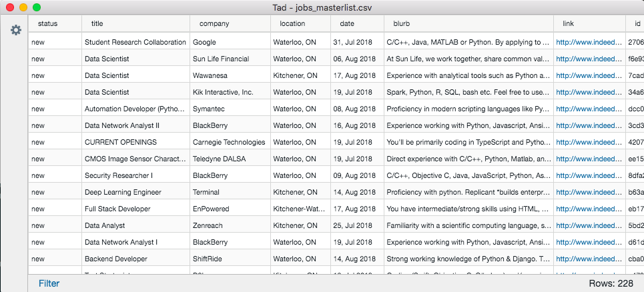Open the indeed link for Kik Interactive row
This screenshot has width=644, height=292.
click(x=589, y=92)
